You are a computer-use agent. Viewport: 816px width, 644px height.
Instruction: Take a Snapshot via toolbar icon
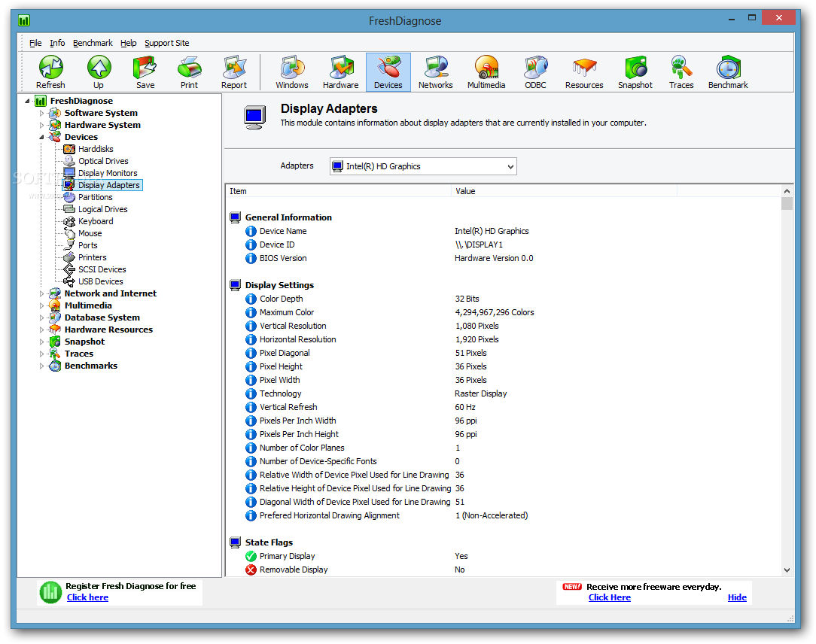(x=635, y=72)
